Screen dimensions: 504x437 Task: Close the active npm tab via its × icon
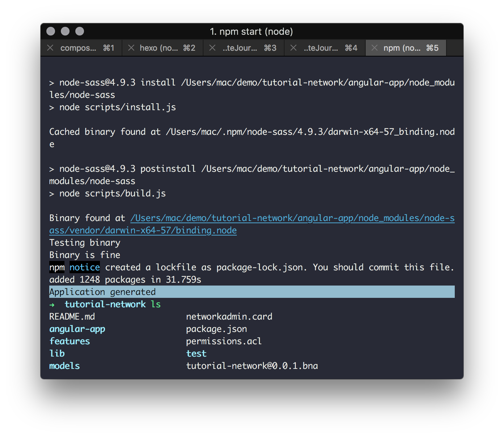(x=374, y=47)
